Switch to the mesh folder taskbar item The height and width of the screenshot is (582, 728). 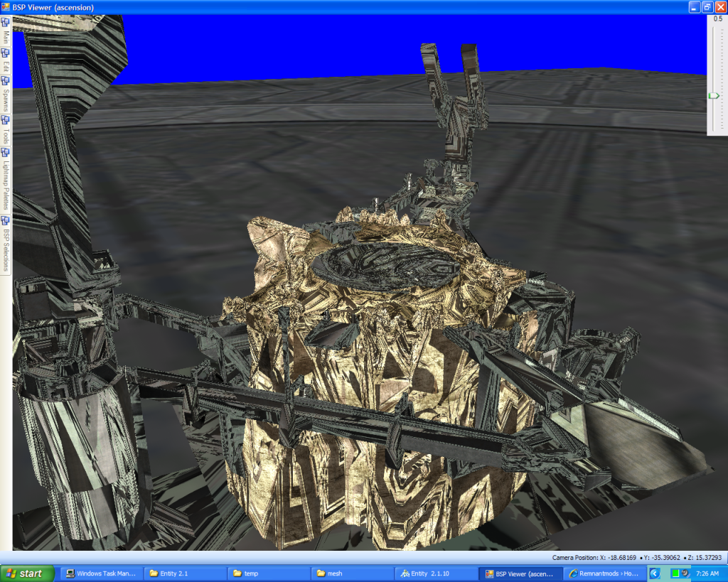click(x=352, y=573)
